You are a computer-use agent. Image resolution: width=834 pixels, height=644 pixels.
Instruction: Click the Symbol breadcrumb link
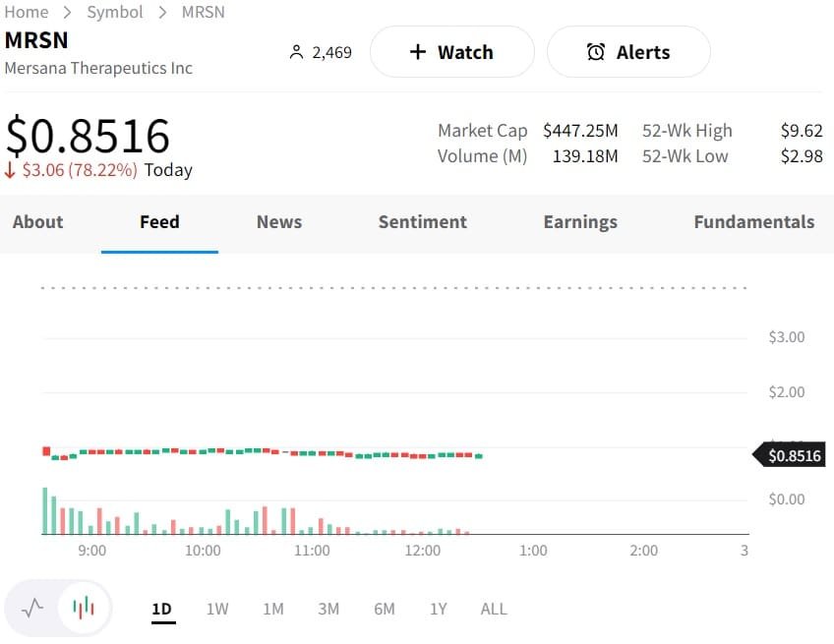coord(115,12)
